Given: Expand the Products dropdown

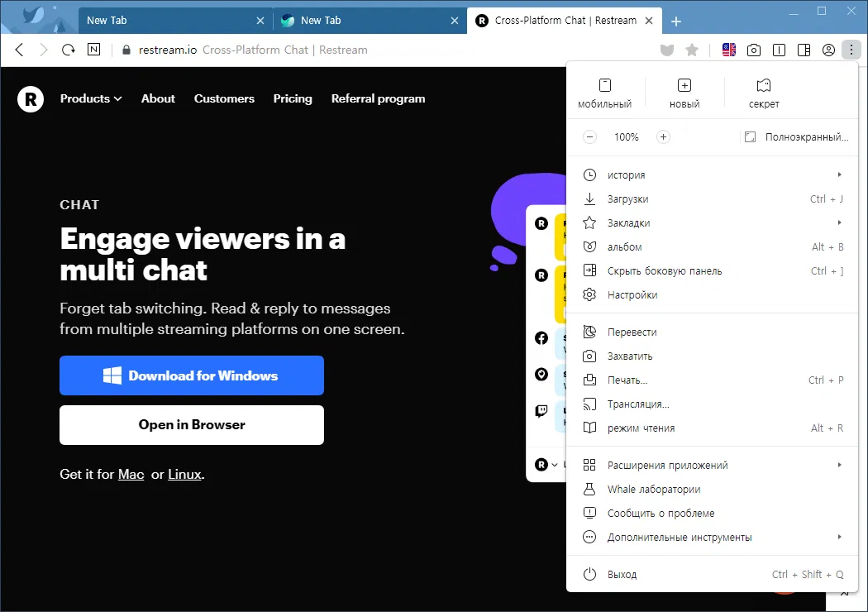Looking at the screenshot, I should click(91, 98).
